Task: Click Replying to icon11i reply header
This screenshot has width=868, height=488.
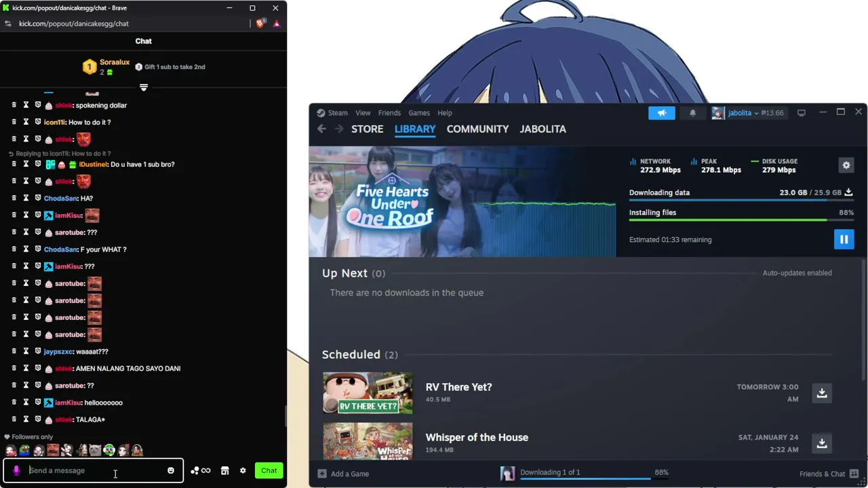Action: 60,154
